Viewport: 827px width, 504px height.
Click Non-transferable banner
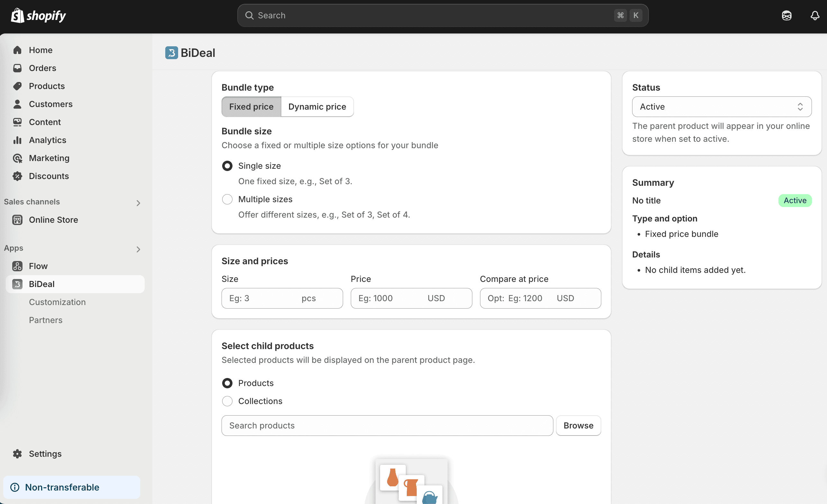click(72, 487)
